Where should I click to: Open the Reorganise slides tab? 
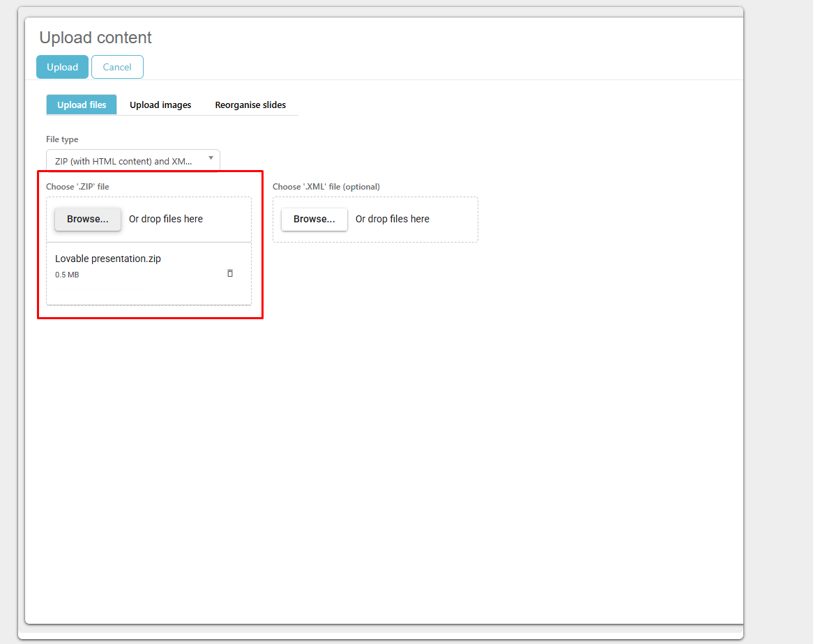[250, 105]
